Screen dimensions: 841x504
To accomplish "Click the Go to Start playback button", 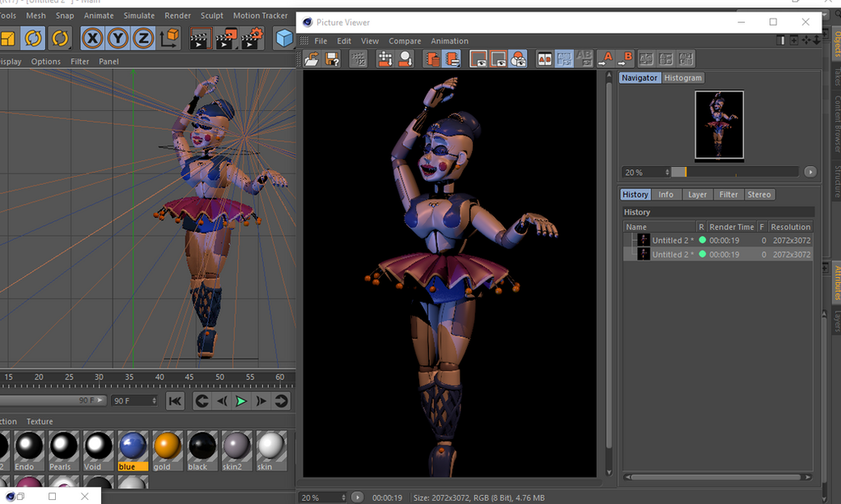I will [x=175, y=401].
